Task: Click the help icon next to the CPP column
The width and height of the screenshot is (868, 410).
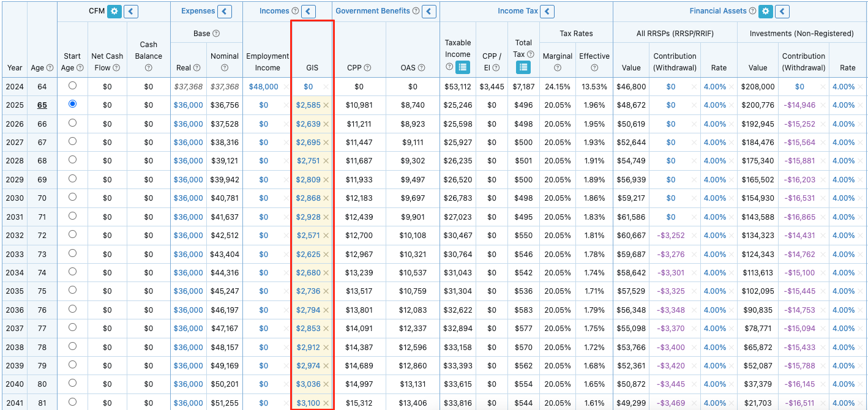Action: click(368, 67)
